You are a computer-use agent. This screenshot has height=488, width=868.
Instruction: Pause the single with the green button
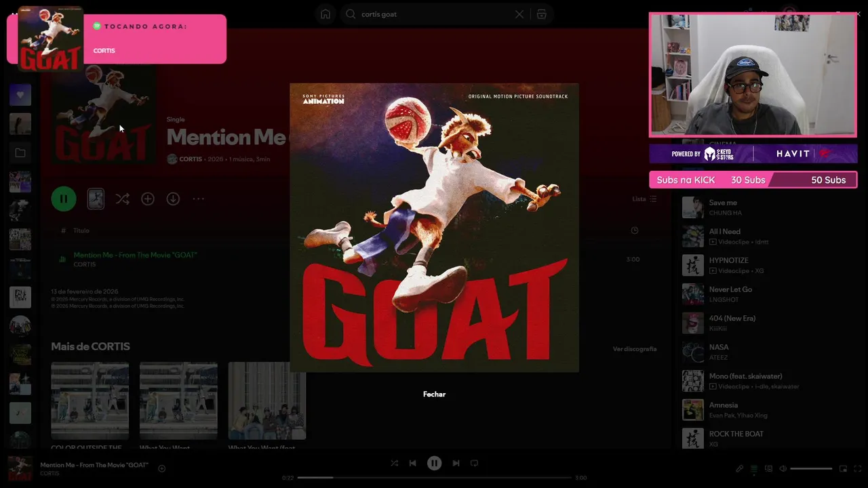click(x=64, y=199)
